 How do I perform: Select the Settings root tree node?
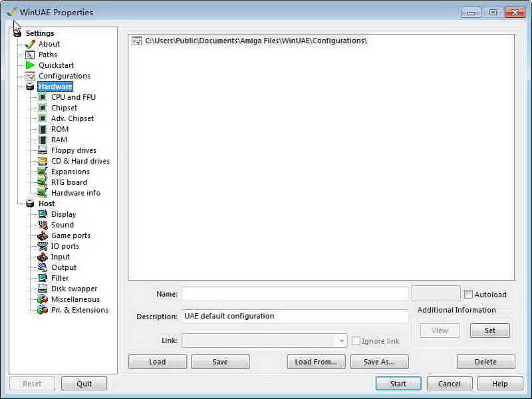tap(40, 33)
